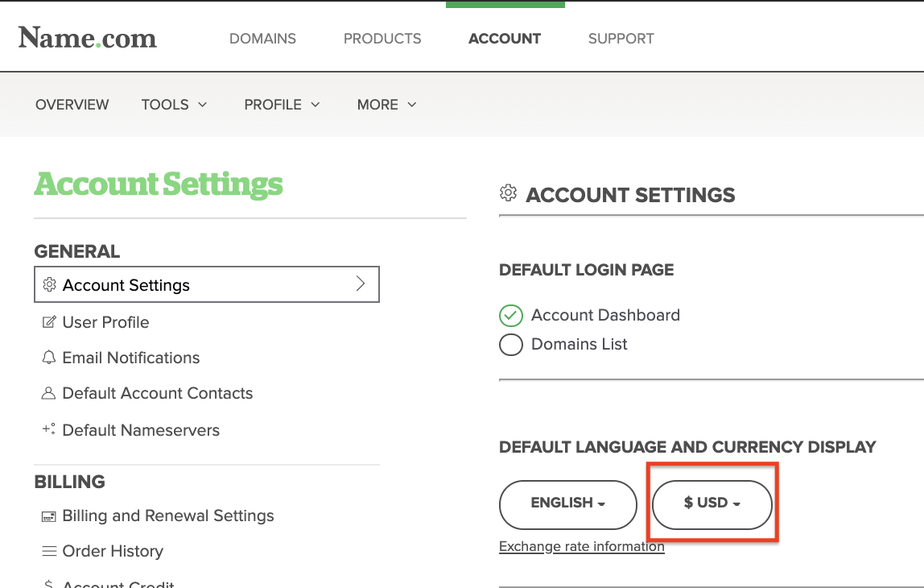The image size is (924, 588).
Task: Click the list icon beside Order History
Action: coord(50,552)
